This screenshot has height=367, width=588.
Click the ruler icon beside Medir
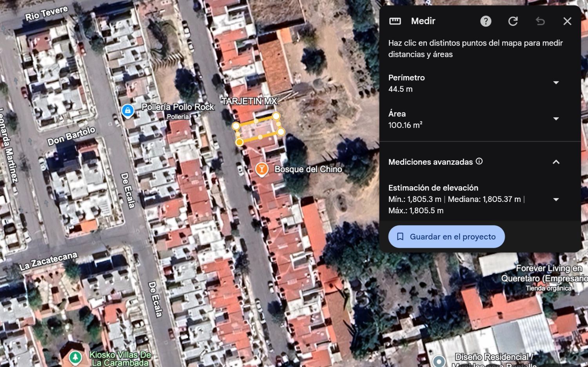395,21
